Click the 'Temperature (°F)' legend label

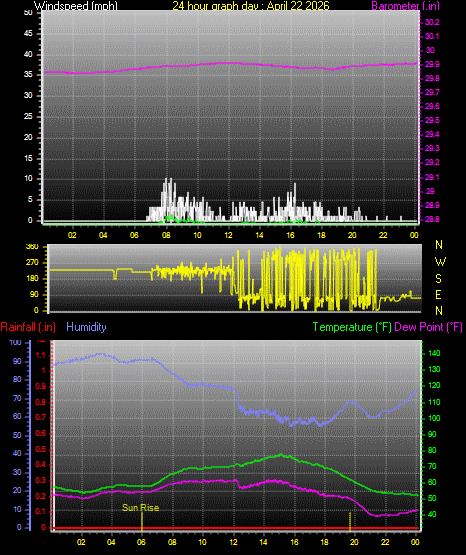coord(352,327)
